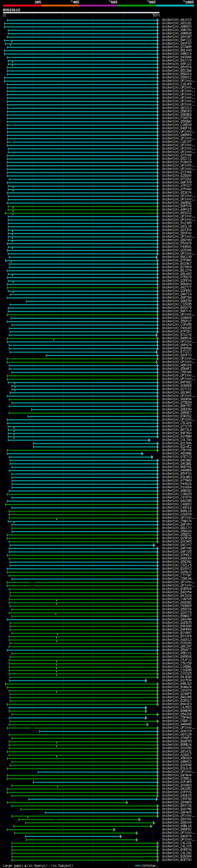Select the UniRef100_A8U9N6 label
Image resolution: width=197 pixels, height=868 pixels.
click(177, 453)
